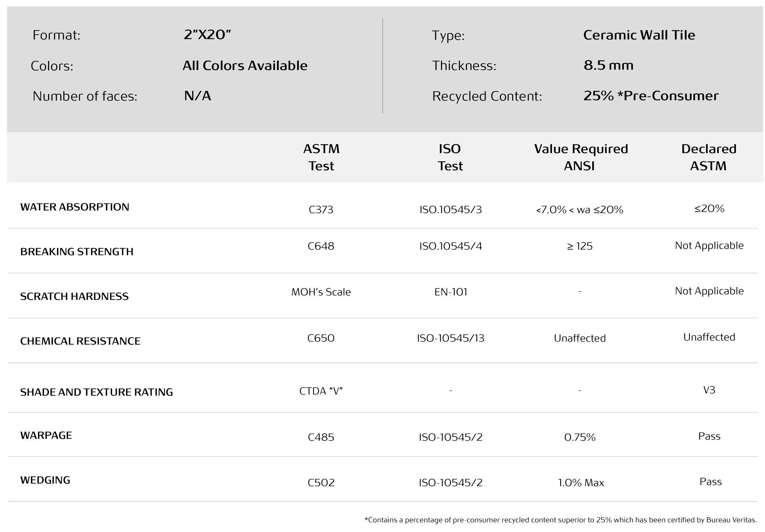Click the 25% *Pre-Consumer recycled content value
The height and width of the screenshot is (532, 765).
[651, 96]
